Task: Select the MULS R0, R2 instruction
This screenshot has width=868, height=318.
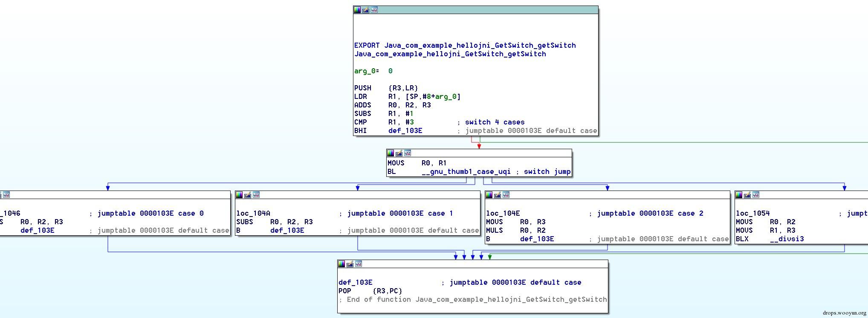Action: (x=516, y=230)
